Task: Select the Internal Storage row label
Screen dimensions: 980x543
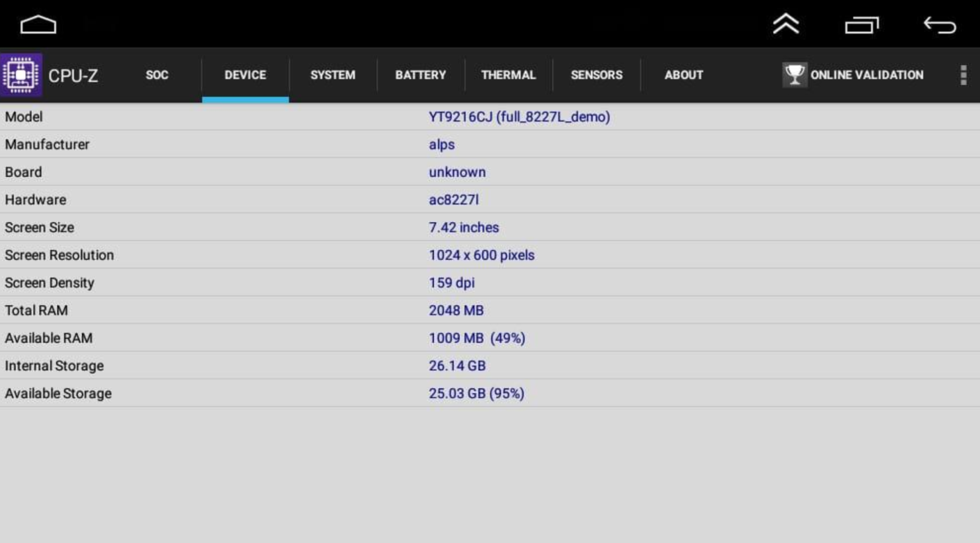Action: click(x=54, y=366)
